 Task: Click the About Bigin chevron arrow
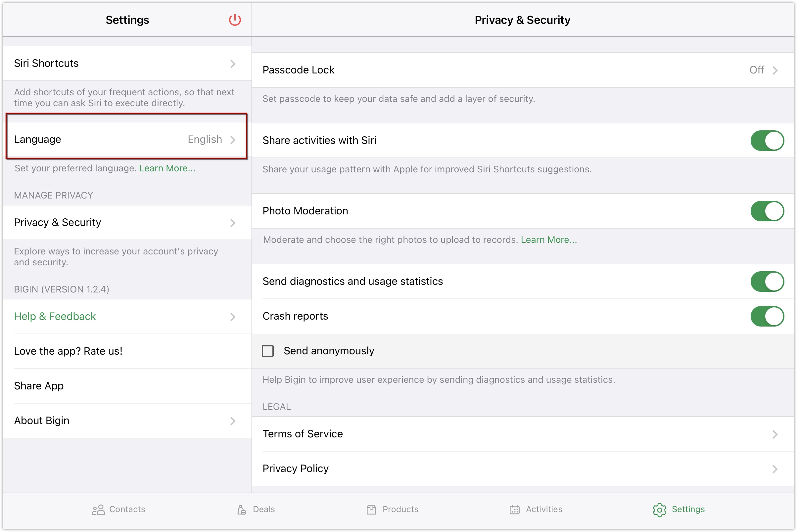[233, 421]
